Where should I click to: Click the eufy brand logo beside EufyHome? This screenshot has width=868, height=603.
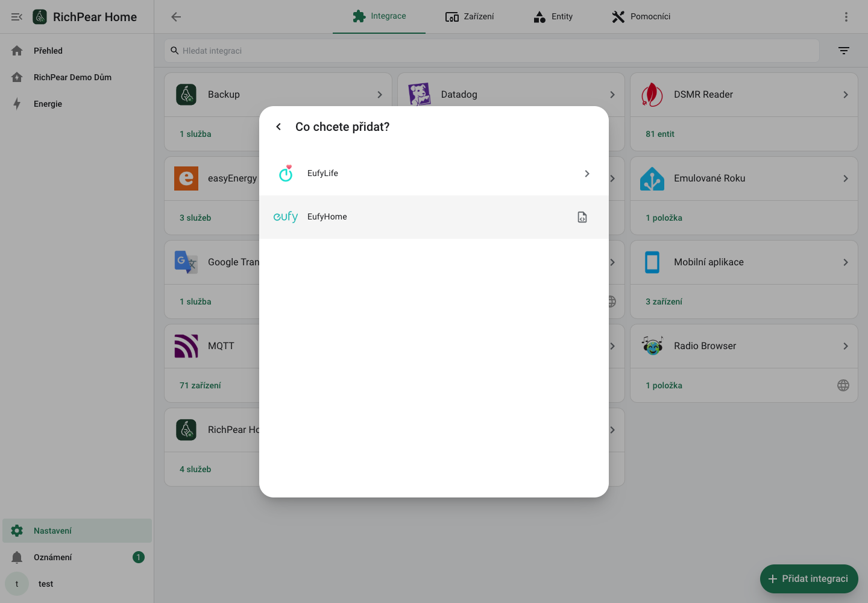point(286,216)
